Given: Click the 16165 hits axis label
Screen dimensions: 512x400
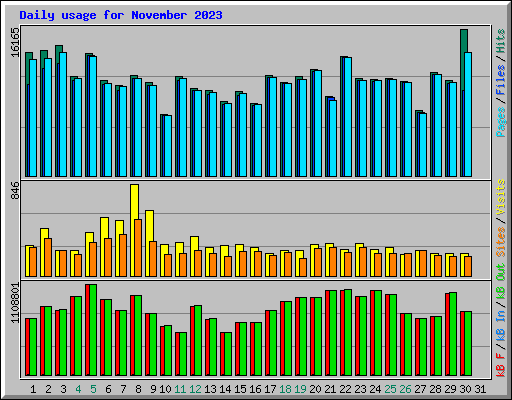Looking at the screenshot, I should [15, 43].
